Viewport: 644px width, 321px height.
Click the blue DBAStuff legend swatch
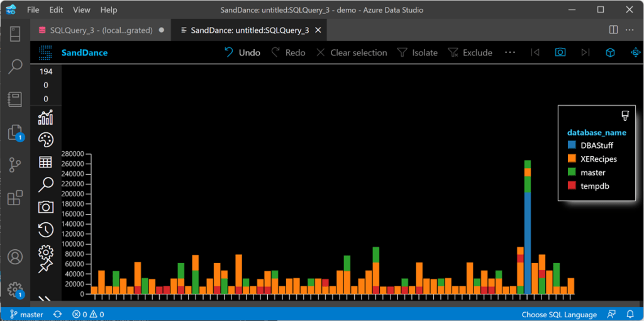point(572,145)
